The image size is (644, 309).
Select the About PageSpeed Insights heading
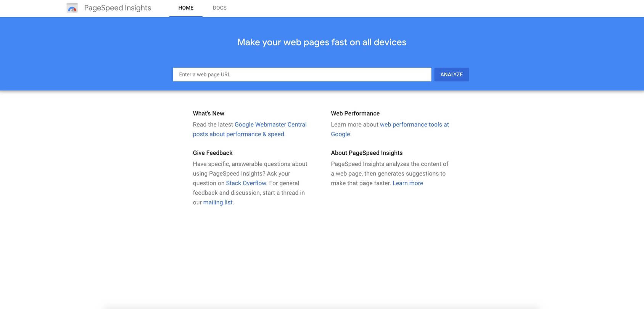coord(367,153)
